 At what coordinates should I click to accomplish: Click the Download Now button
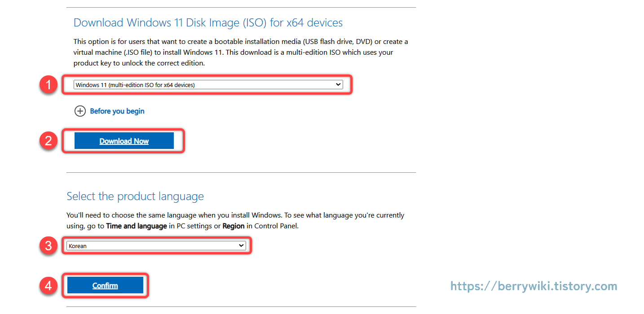point(124,141)
